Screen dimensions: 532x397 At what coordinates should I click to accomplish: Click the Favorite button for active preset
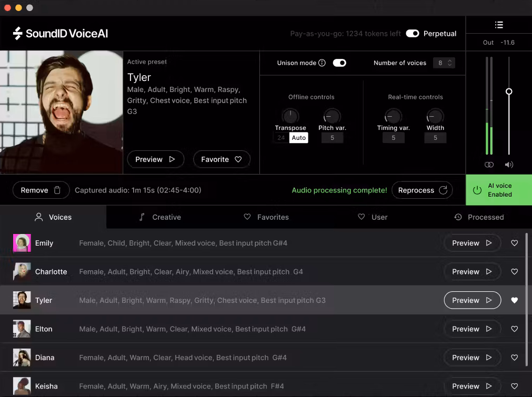pyautogui.click(x=222, y=159)
